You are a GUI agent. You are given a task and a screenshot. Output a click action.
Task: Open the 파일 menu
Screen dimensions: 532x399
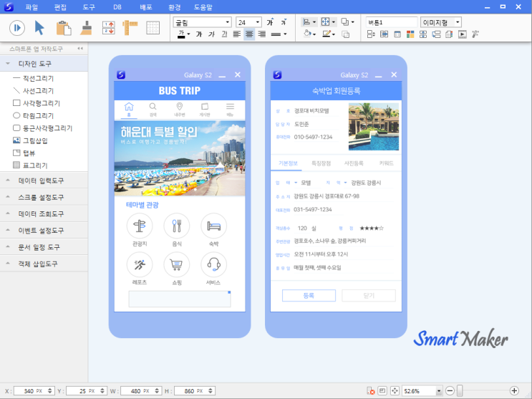coord(32,7)
